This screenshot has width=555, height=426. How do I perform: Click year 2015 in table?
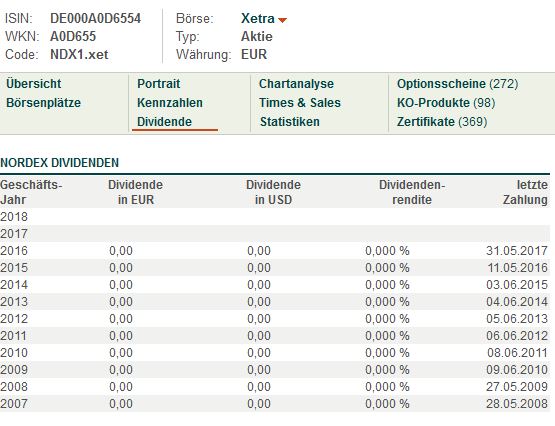(x=14, y=267)
